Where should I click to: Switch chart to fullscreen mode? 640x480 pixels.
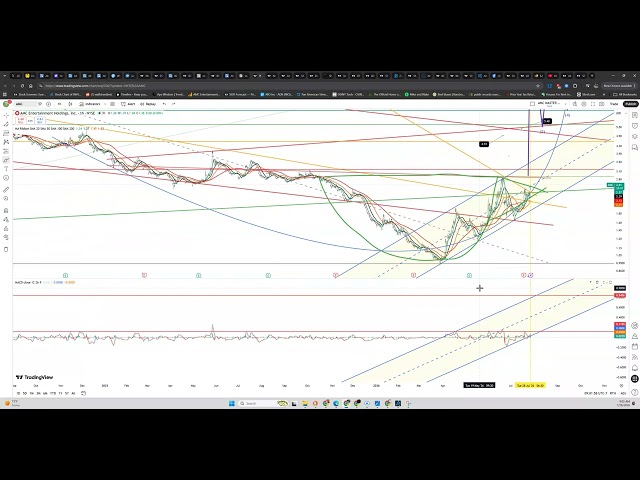click(x=593, y=104)
